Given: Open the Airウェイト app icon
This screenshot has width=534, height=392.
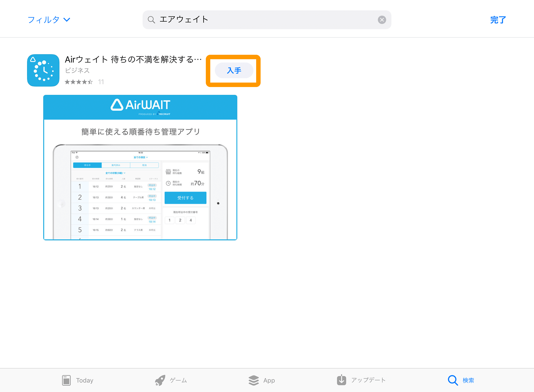Looking at the screenshot, I should (x=43, y=70).
